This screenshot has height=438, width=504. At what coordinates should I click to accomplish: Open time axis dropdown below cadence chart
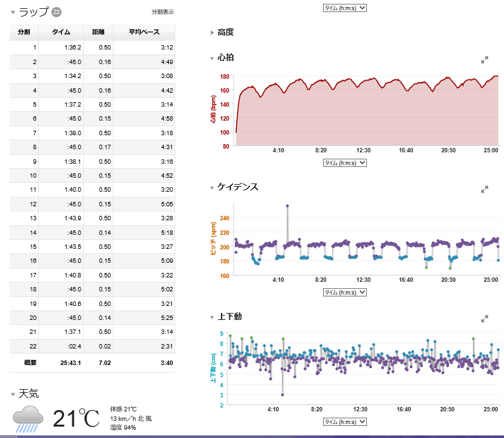click(x=345, y=293)
